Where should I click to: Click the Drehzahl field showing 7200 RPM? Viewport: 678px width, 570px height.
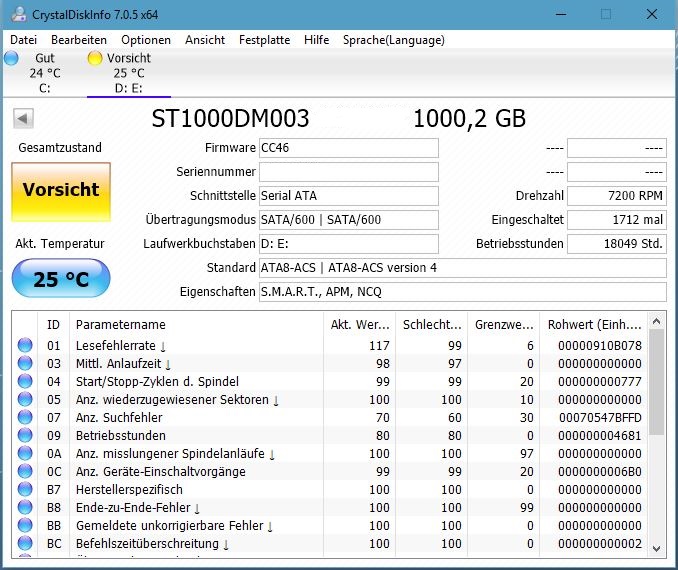[x=617, y=196]
